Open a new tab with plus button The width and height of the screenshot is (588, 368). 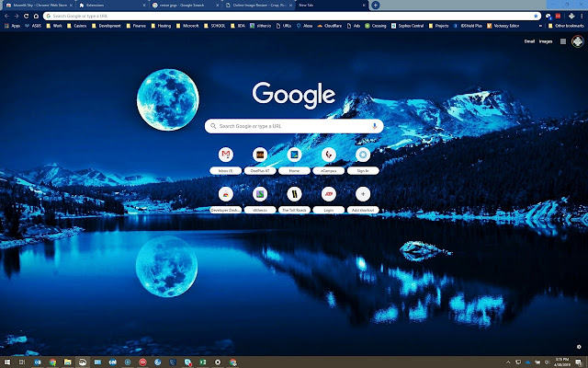[x=375, y=6]
